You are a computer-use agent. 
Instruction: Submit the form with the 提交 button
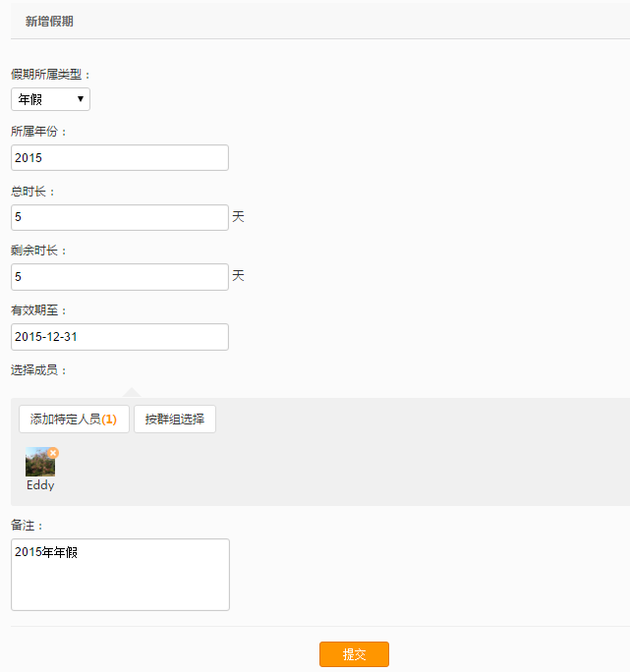tap(354, 654)
